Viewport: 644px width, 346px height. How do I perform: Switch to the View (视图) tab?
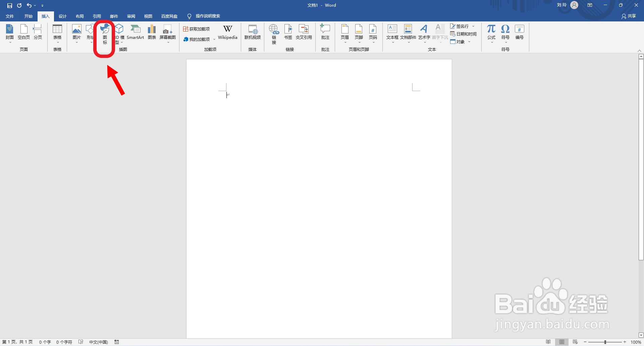148,16
